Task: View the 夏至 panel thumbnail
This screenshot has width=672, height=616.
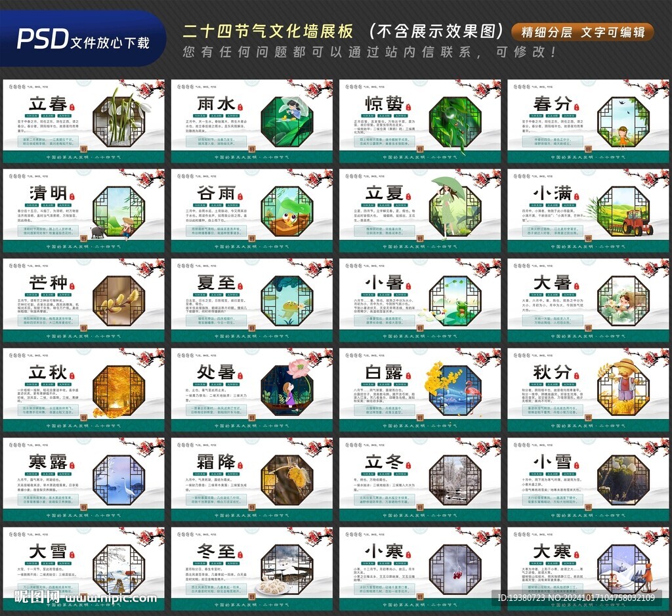Action: (x=251, y=300)
